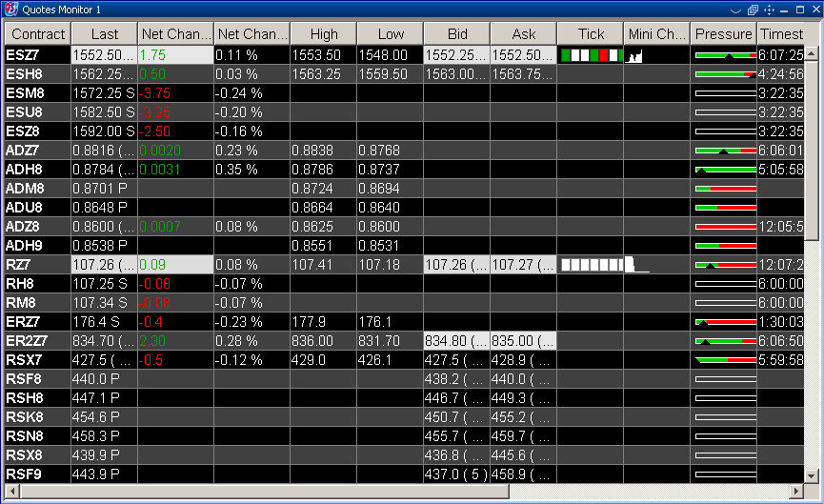Click the vertical scrollbar thumb
Image resolution: width=824 pixels, height=504 pixels.
click(x=812, y=150)
